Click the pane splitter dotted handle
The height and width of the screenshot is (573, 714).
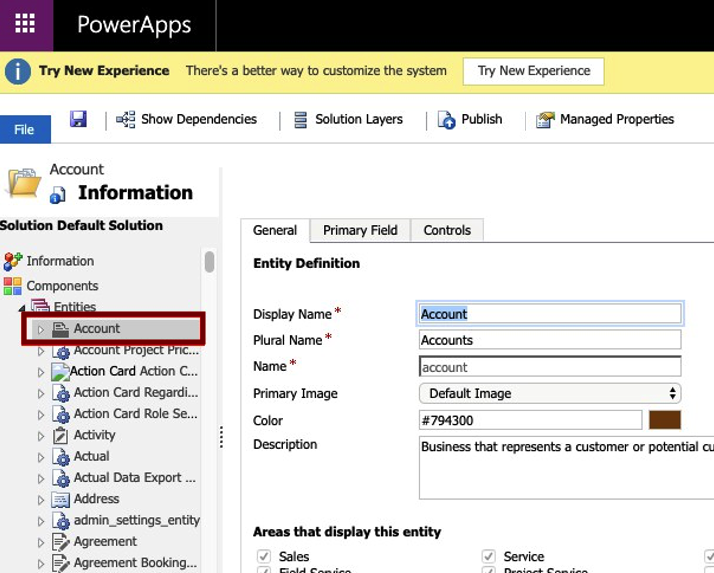(x=221, y=437)
